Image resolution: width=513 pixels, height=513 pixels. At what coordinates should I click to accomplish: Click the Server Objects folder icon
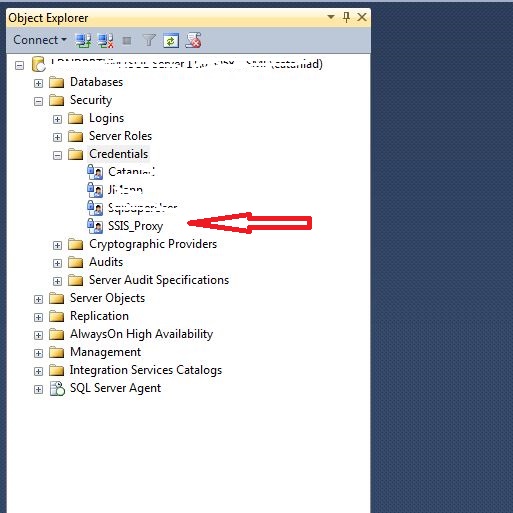coord(56,298)
